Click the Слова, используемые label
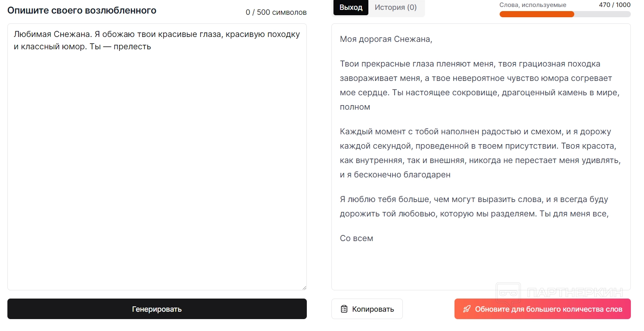This screenshot has height=331, width=644. point(532,5)
